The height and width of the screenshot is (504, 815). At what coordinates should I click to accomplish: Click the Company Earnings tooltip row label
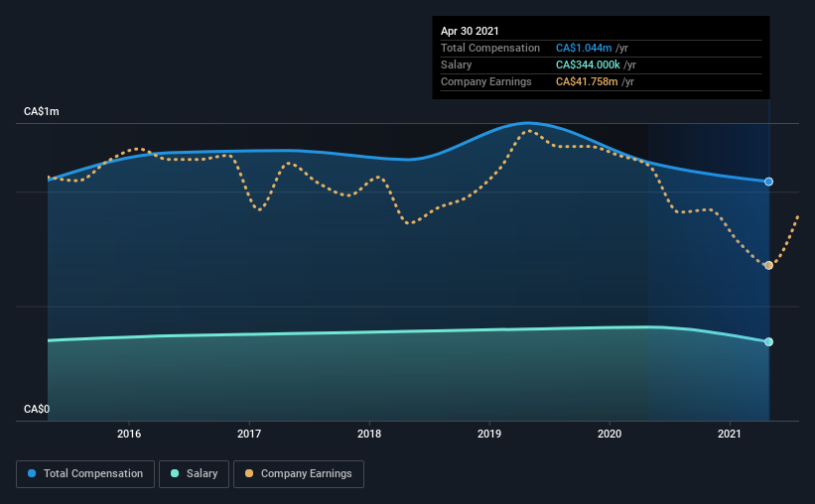click(486, 81)
